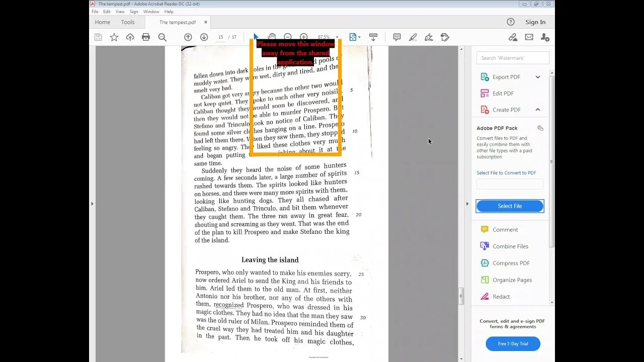Image resolution: width=644 pixels, height=362 pixels.
Task: Click the blue Select File button
Action: coord(510,206)
